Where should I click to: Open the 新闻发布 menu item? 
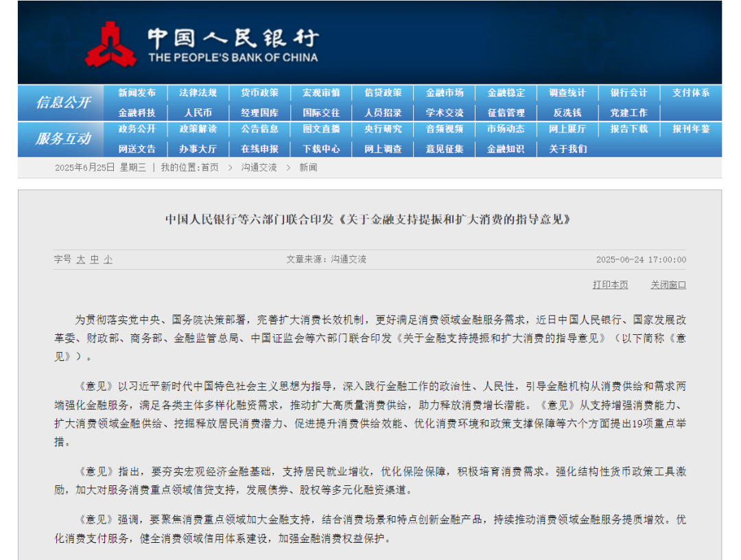coord(137,93)
